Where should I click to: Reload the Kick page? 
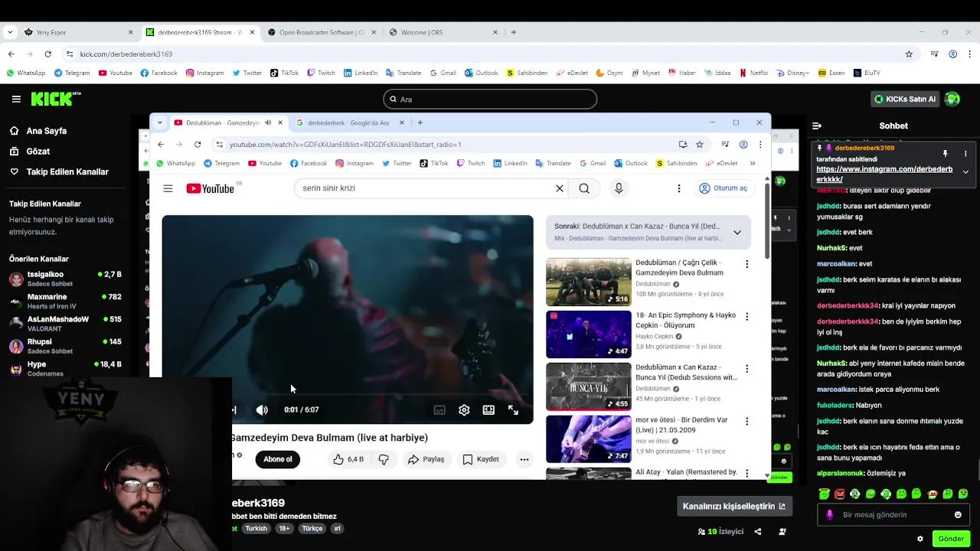[47, 54]
